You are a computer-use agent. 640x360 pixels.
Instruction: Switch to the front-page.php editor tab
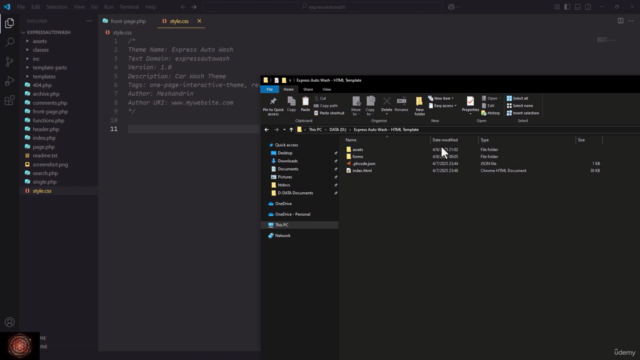click(128, 21)
